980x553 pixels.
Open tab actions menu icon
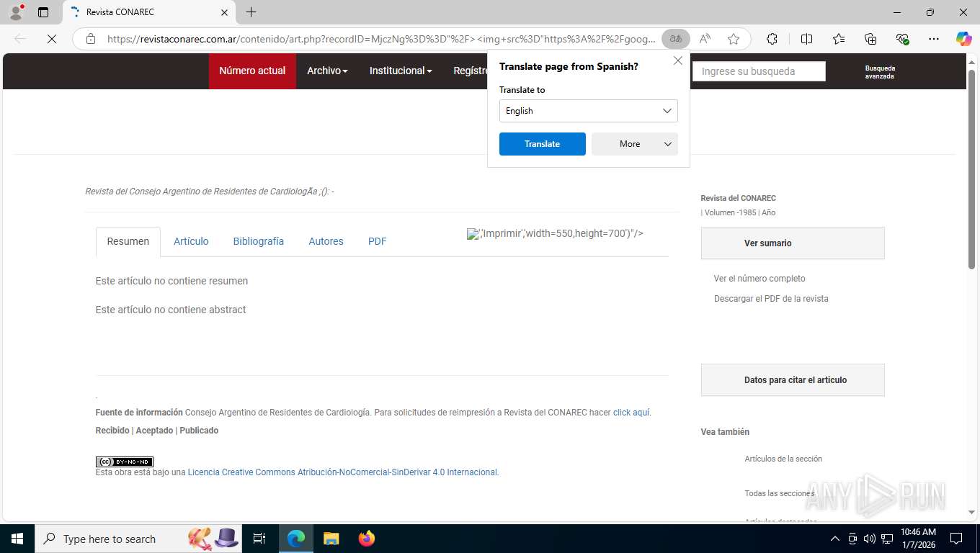tap(43, 12)
